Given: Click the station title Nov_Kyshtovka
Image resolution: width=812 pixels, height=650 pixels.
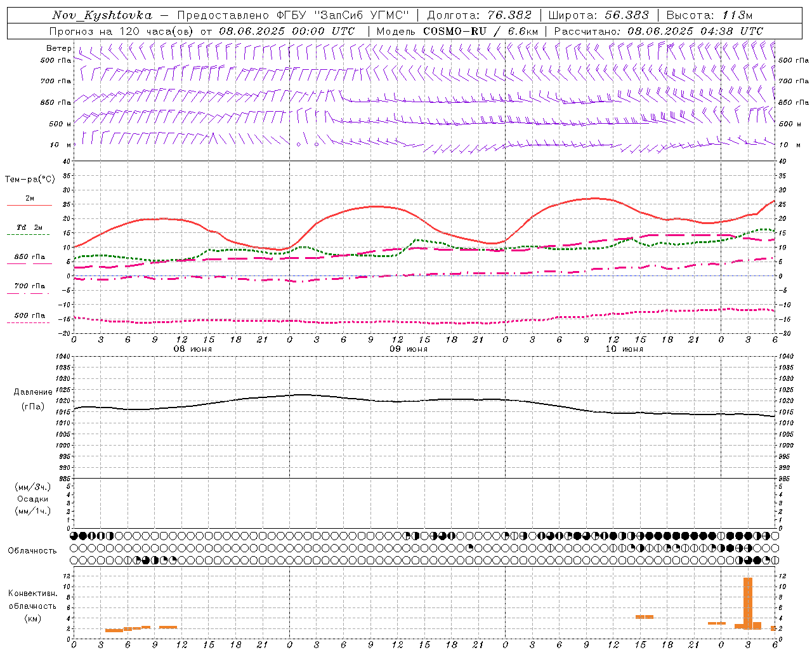Looking at the screenshot, I should (x=102, y=15).
